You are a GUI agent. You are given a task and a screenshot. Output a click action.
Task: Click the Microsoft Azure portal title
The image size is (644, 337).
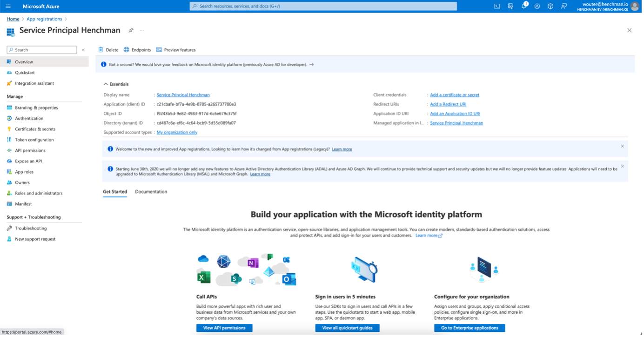[x=41, y=7]
